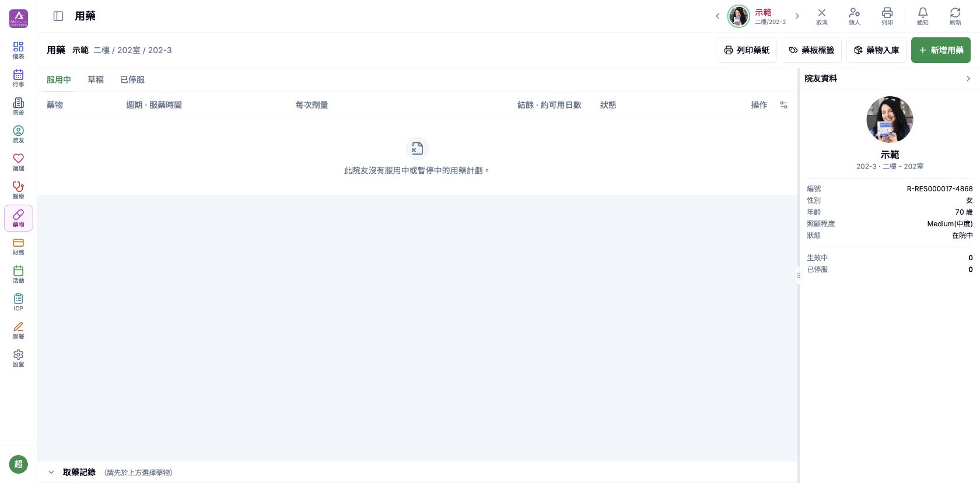This screenshot has height=483, width=980.
Task: Open the 財務 finance section
Action: tap(18, 246)
